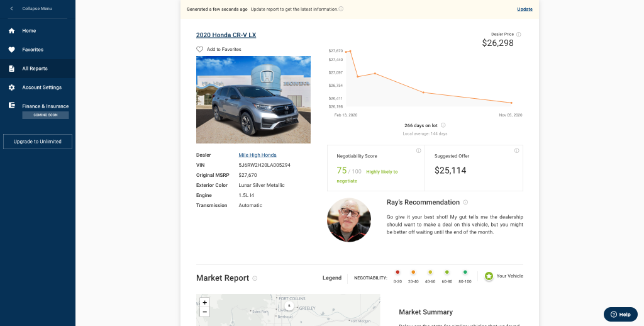Viewport: 644px width, 326px height.
Task: Click the red 0-20 negotiability legend dot
Action: click(397, 272)
